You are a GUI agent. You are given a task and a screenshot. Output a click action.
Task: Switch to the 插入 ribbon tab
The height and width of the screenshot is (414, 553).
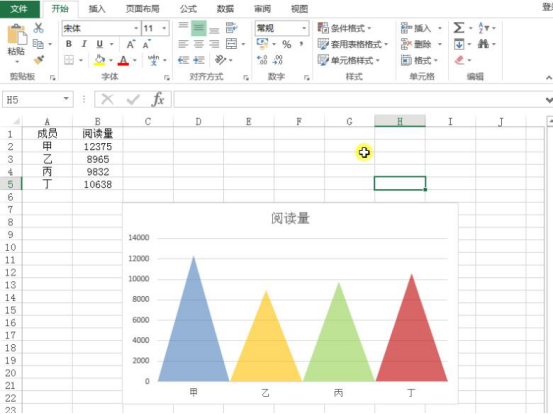pyautogui.click(x=97, y=9)
